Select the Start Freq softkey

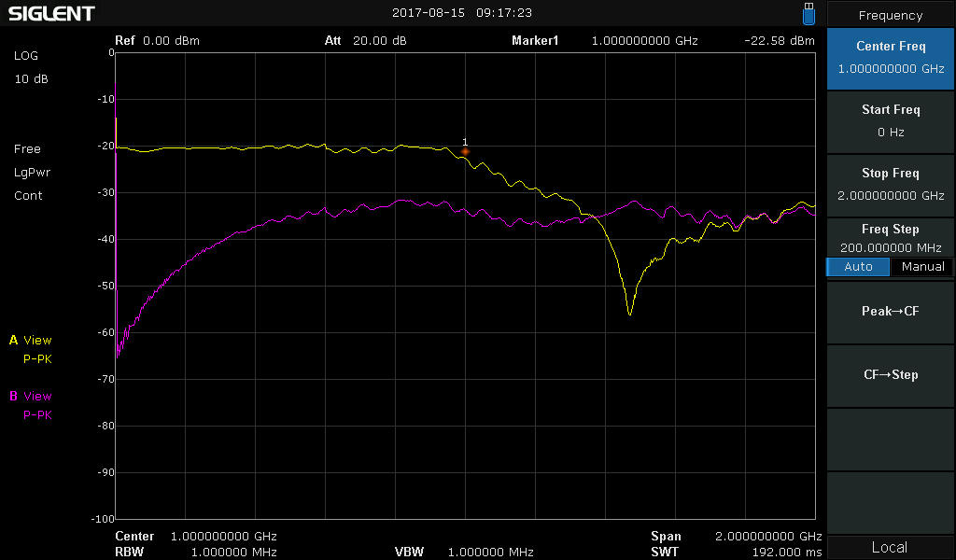tap(891, 121)
